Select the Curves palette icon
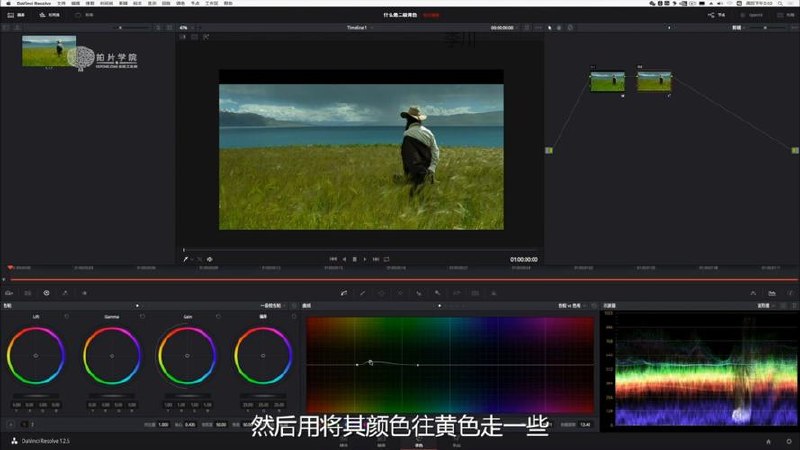The image size is (800, 450). click(x=344, y=293)
